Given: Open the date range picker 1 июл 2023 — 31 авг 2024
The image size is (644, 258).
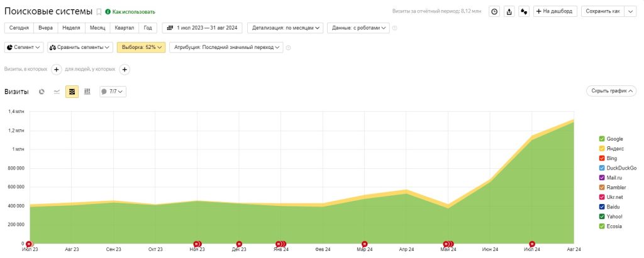Looking at the screenshot, I should (203, 28).
